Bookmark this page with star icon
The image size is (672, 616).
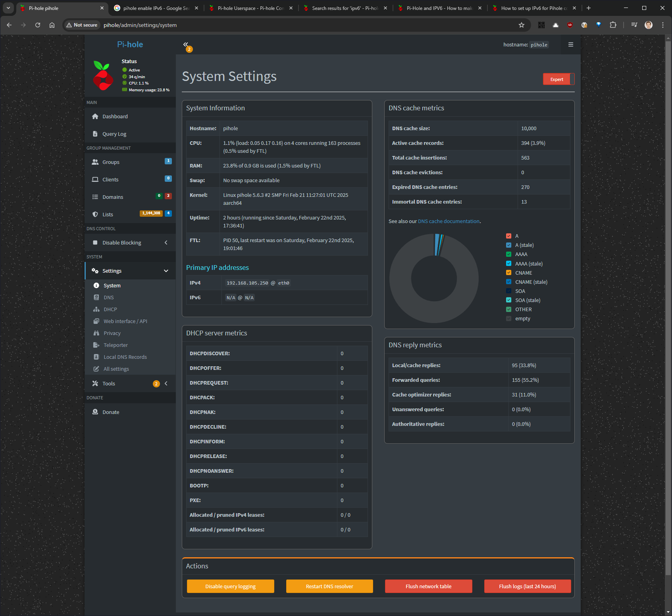tap(521, 25)
